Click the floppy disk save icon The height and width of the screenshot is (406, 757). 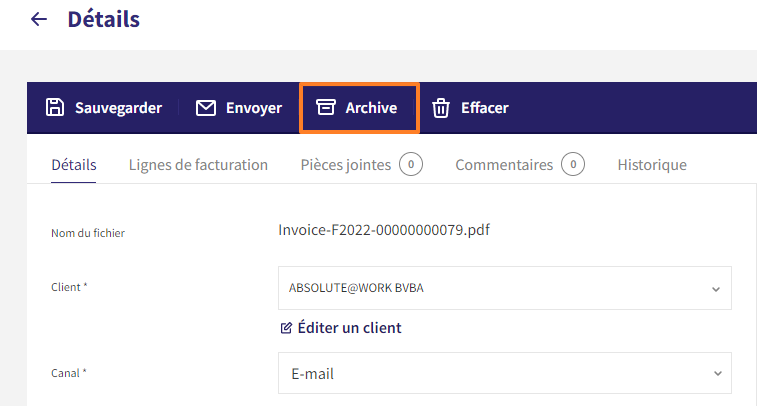click(55, 107)
